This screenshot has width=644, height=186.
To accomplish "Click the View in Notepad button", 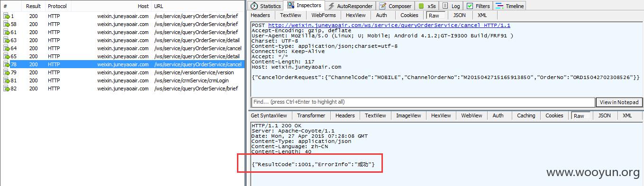I will pos(620,102).
